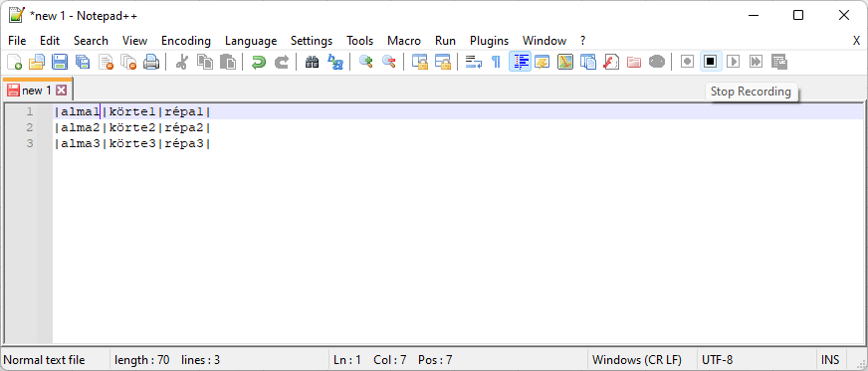The image size is (868, 371).
Task: Click the Monitoring (tail -f) icon
Action: point(657,62)
